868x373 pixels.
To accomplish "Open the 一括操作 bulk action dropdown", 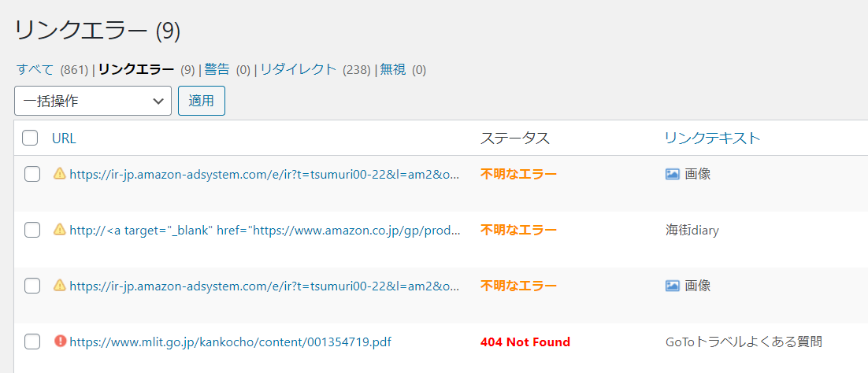I will 93,101.
